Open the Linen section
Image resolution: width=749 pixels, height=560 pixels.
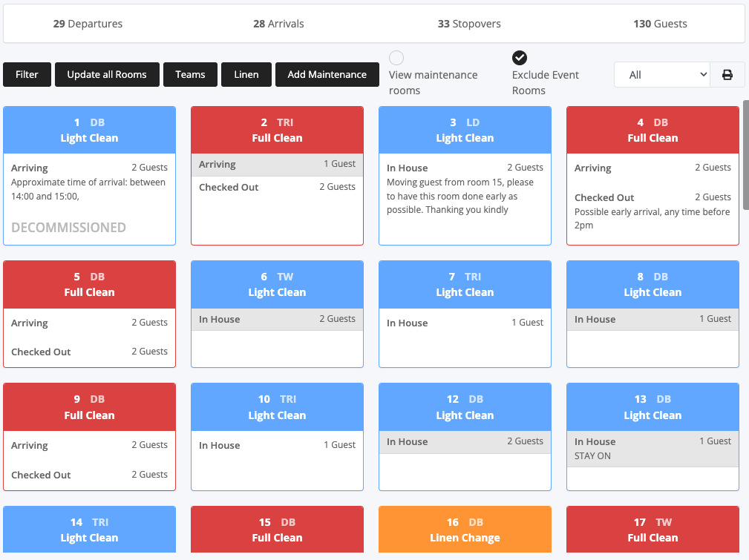[x=246, y=75]
